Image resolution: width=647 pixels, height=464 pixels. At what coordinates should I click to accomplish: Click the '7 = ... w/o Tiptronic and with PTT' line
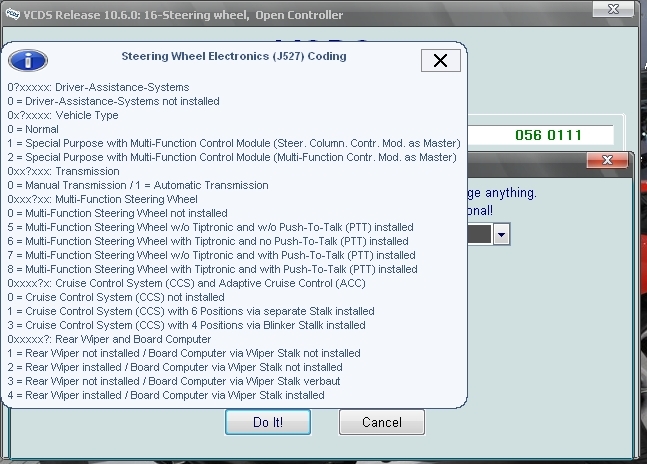coord(211,256)
